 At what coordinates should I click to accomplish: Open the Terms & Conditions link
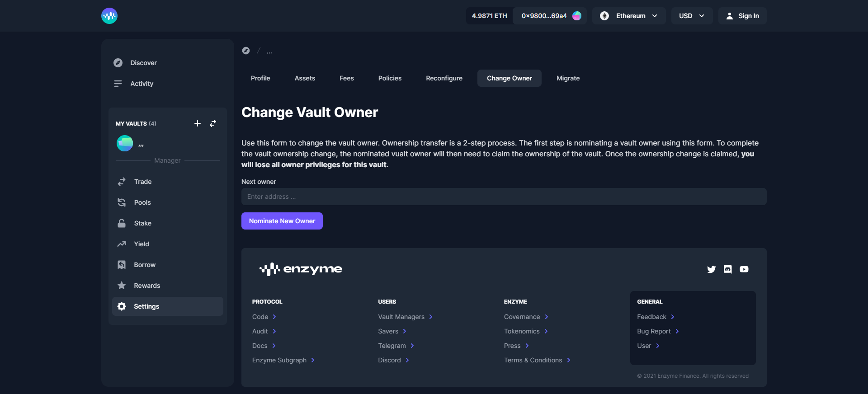(x=538, y=360)
